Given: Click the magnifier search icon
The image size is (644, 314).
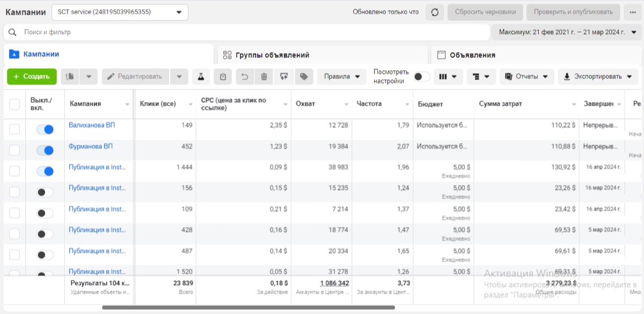Looking at the screenshot, I should [x=12, y=32].
